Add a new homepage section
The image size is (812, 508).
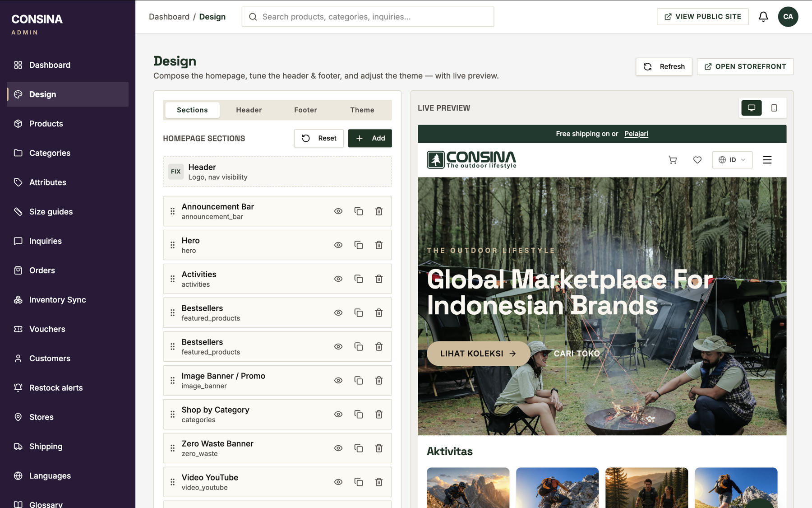tap(370, 138)
